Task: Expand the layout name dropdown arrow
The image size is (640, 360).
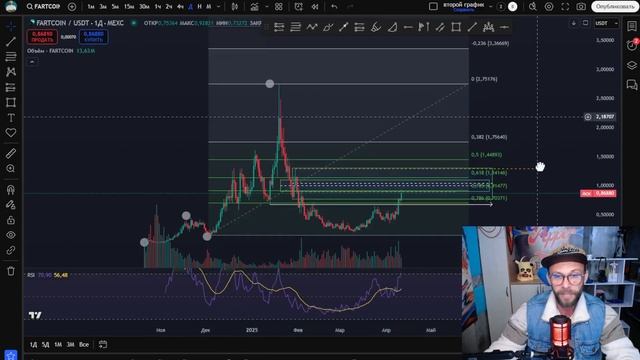Action: click(491, 6)
